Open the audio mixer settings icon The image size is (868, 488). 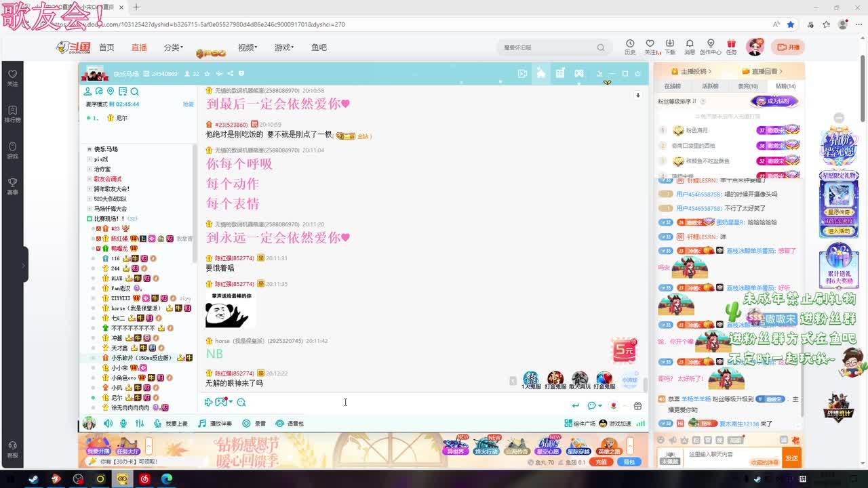[x=140, y=424]
